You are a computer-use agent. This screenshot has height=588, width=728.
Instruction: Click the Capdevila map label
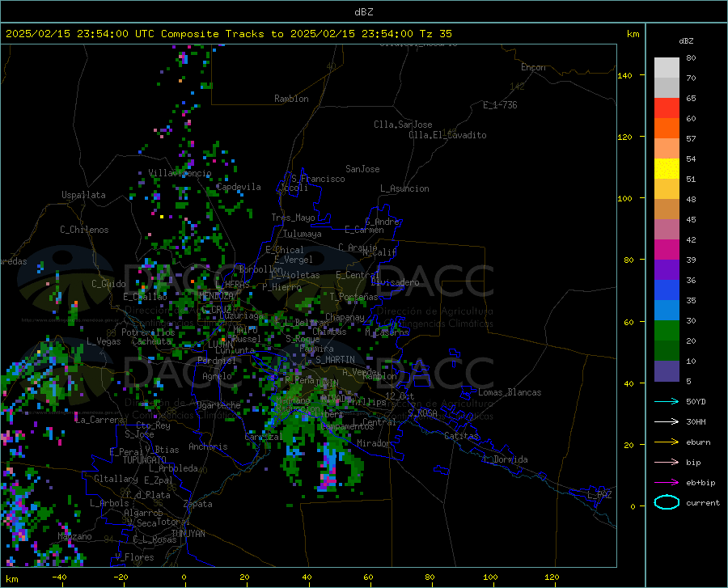click(x=239, y=187)
